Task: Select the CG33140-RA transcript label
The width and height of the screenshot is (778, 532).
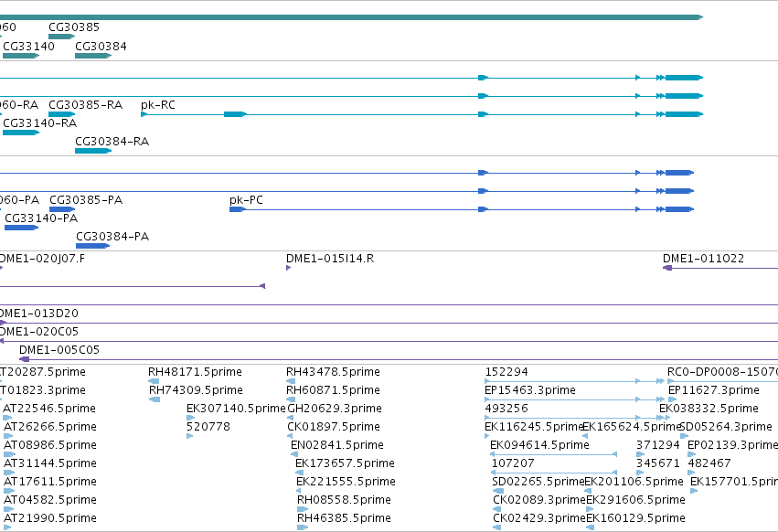Action: tap(39, 123)
